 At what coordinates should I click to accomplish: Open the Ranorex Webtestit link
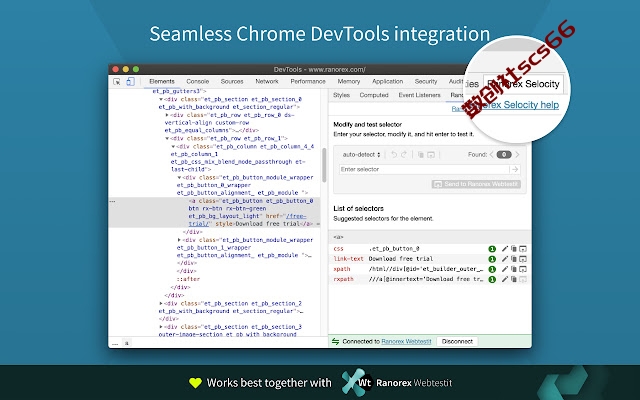[406, 341]
